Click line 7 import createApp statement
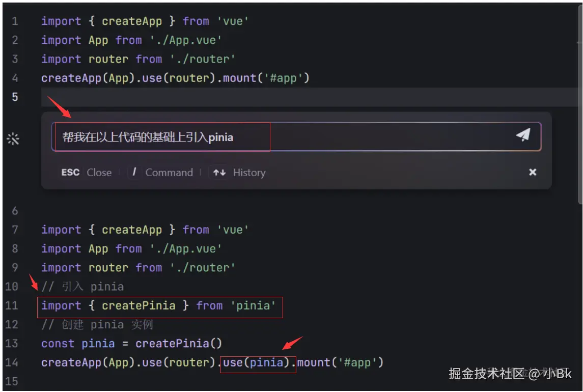 point(145,230)
